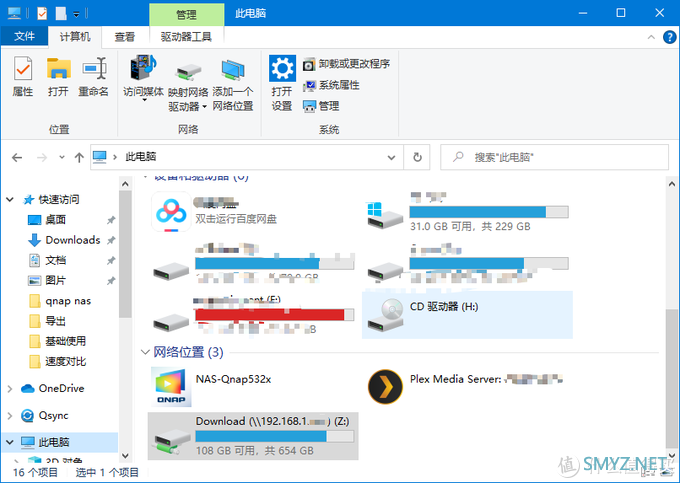Screen dimensions: 680x483
Task: Click the 31.0 GB 可用, 共 229 GB text
Action: (470, 226)
